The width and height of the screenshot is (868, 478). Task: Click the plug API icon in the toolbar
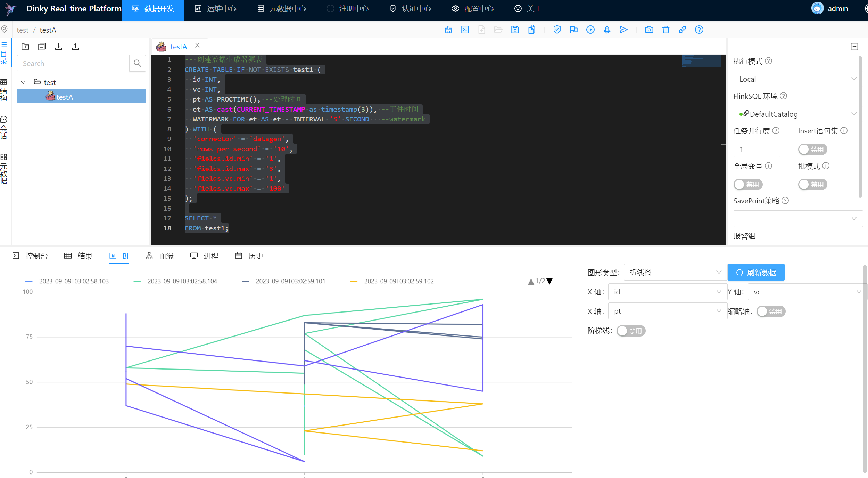tap(683, 30)
